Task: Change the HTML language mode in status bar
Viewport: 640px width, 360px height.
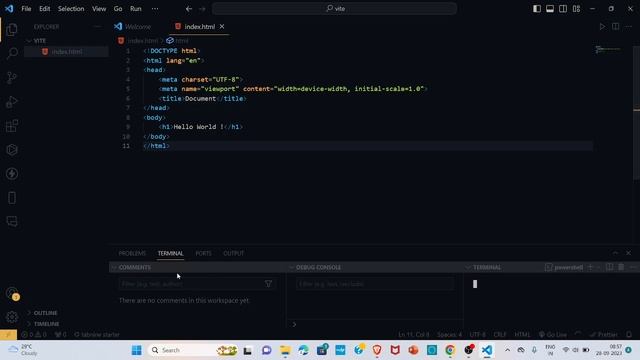Action: tap(522, 334)
